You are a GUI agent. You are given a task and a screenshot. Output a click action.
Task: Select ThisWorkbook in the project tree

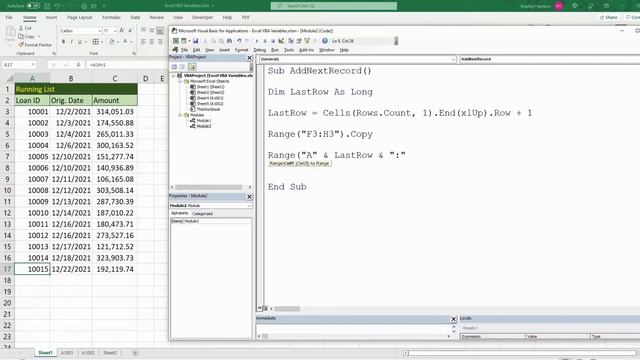(208, 109)
